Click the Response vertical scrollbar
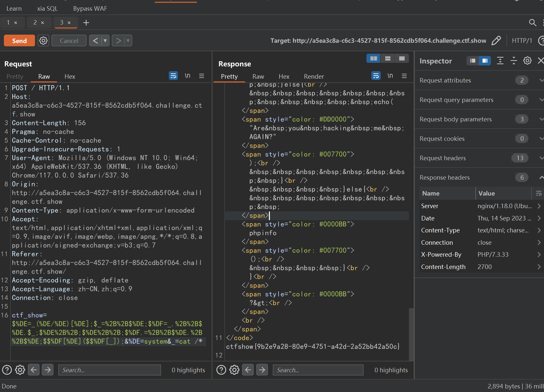Screen dimensions: 544x392 (x=411, y=334)
